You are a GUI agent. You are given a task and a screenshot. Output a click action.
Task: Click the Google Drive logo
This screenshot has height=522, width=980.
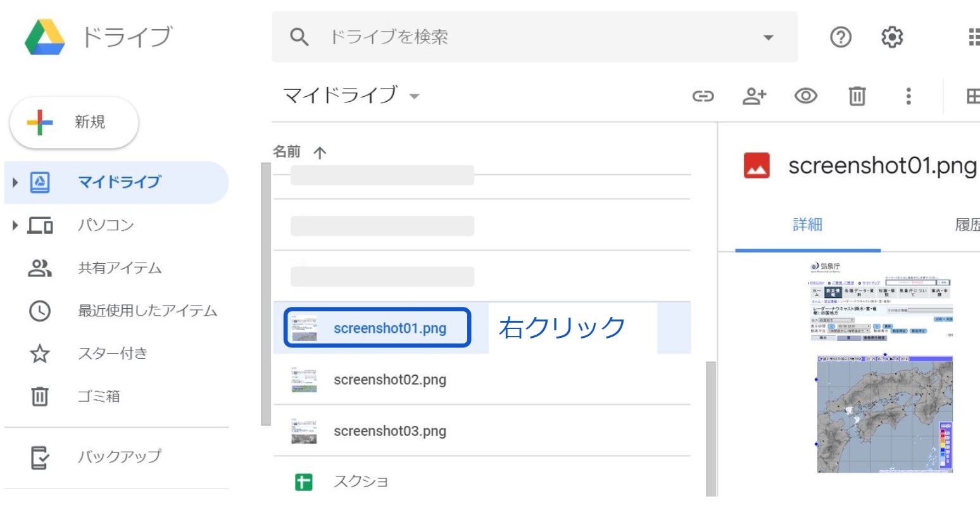click(x=45, y=37)
